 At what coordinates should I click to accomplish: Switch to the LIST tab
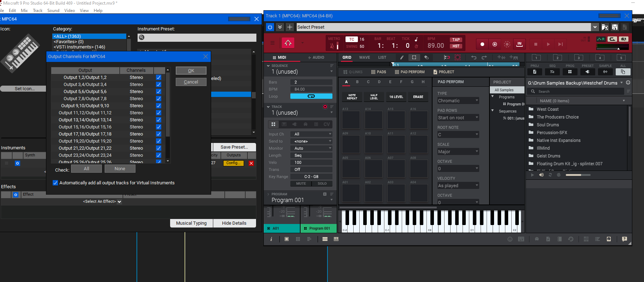coord(382,57)
